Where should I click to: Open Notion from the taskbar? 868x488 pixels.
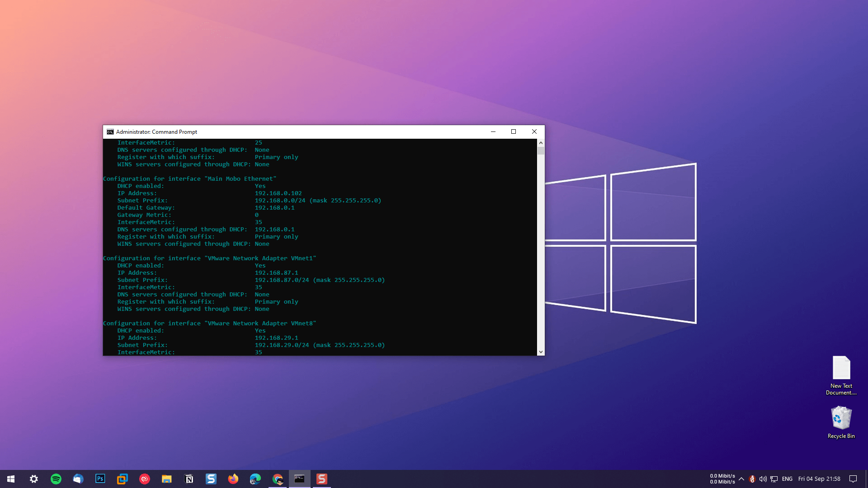(189, 479)
